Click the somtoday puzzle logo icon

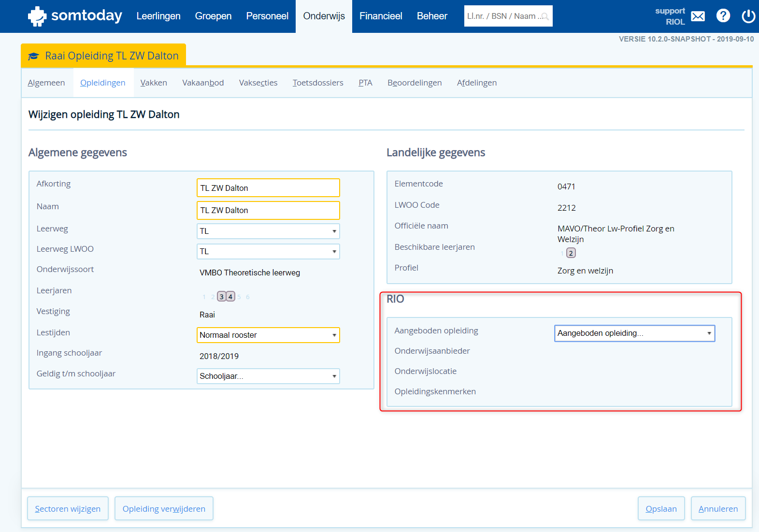click(37, 16)
